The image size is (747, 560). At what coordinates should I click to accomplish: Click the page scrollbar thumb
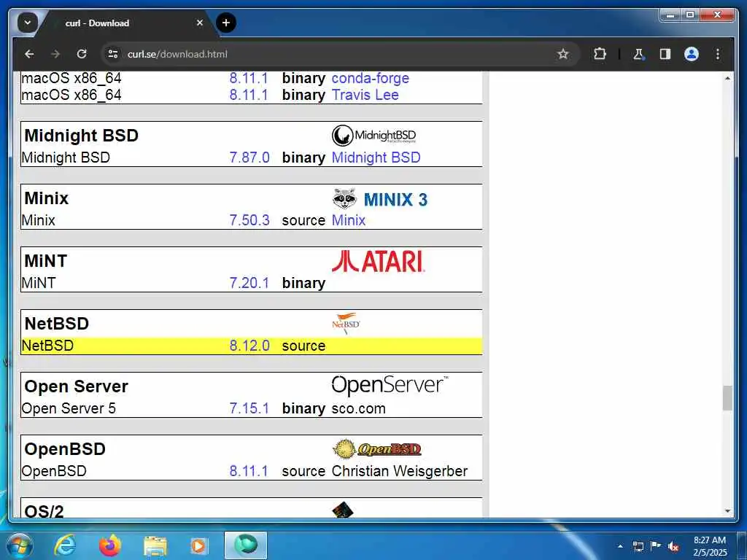pyautogui.click(x=727, y=397)
